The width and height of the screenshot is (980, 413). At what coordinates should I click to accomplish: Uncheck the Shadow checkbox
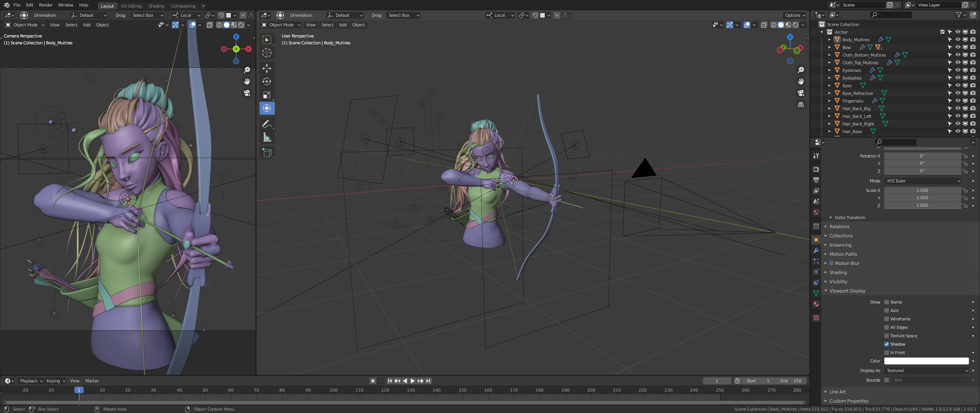pyautogui.click(x=887, y=344)
